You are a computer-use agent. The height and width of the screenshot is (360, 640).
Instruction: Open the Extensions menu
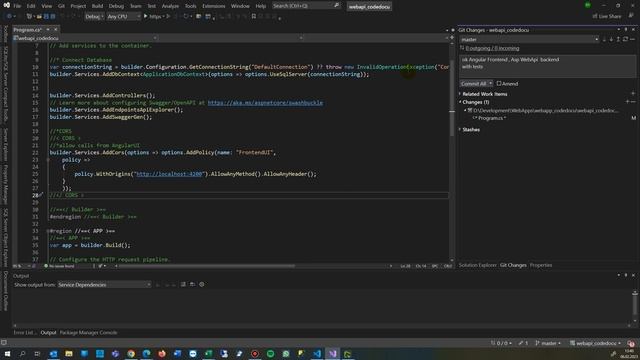[213, 6]
